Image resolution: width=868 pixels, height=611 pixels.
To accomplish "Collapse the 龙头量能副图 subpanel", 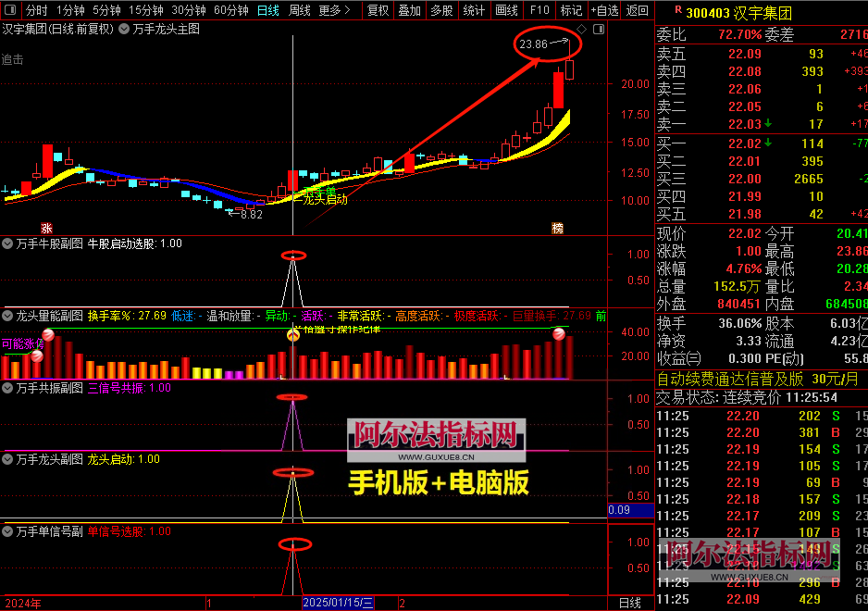I will pos(6,314).
